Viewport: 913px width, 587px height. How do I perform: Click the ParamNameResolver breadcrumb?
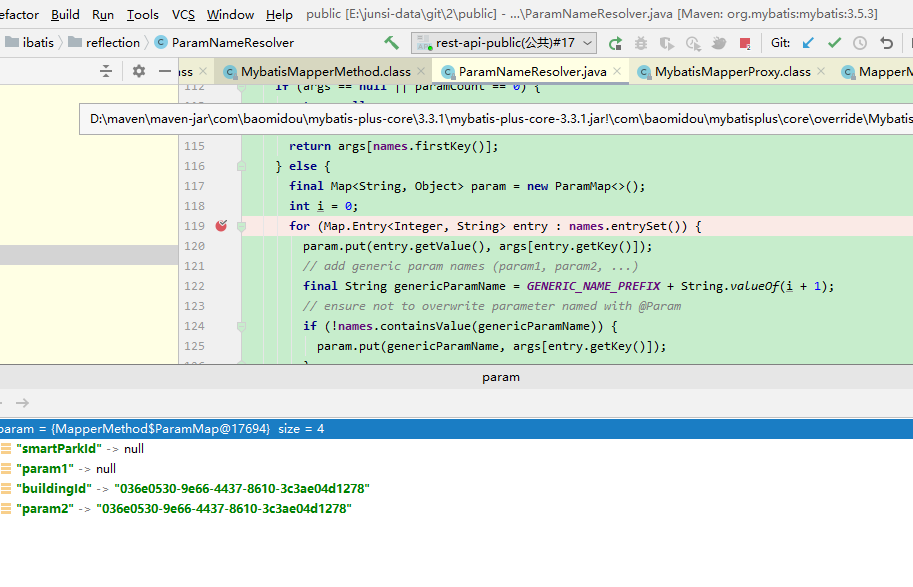[225, 43]
